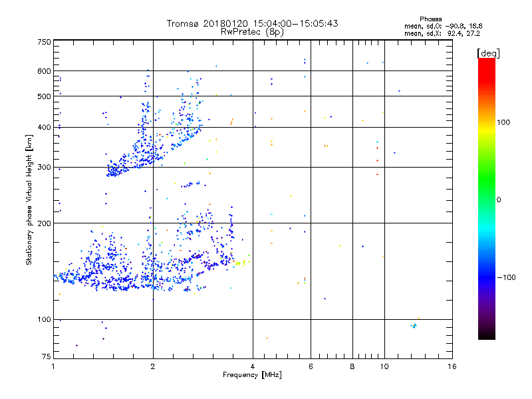Click the x-axis label '10'
The image size is (532, 399).
click(x=384, y=366)
